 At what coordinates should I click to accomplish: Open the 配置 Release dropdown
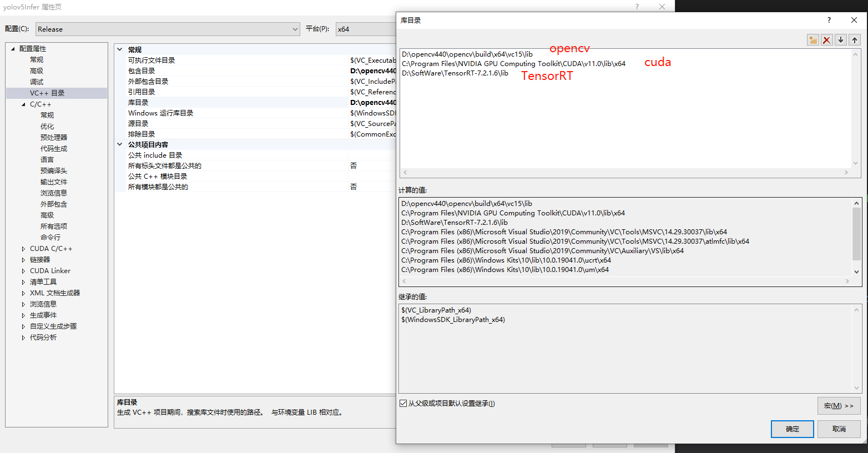tap(168, 29)
